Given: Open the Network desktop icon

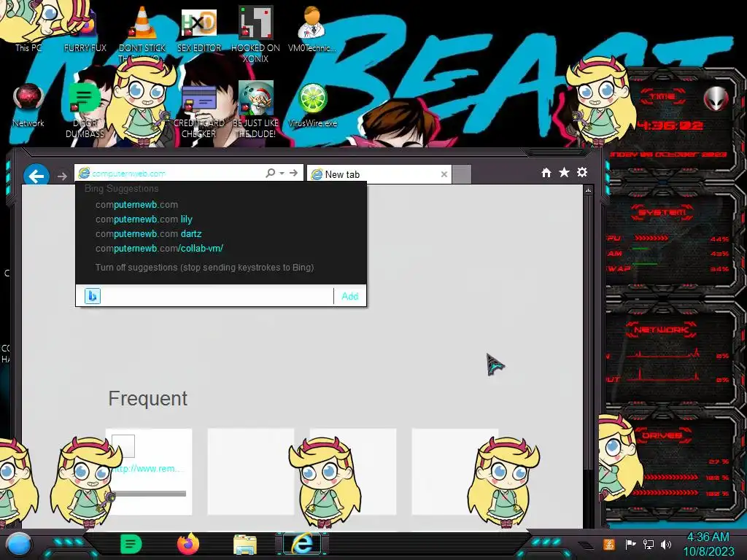Looking at the screenshot, I should pyautogui.click(x=28, y=105).
